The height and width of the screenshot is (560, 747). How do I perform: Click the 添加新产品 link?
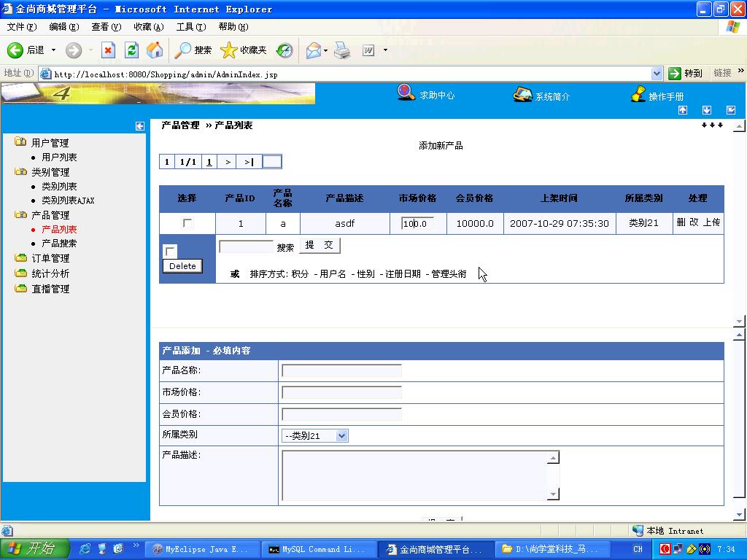click(441, 146)
